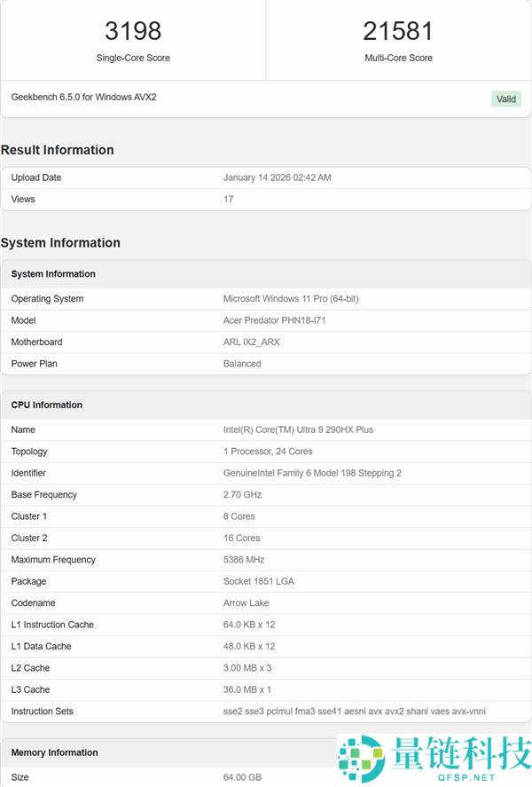Click the 3198 single-core score number
The height and width of the screenshot is (787, 532).
pos(133,31)
